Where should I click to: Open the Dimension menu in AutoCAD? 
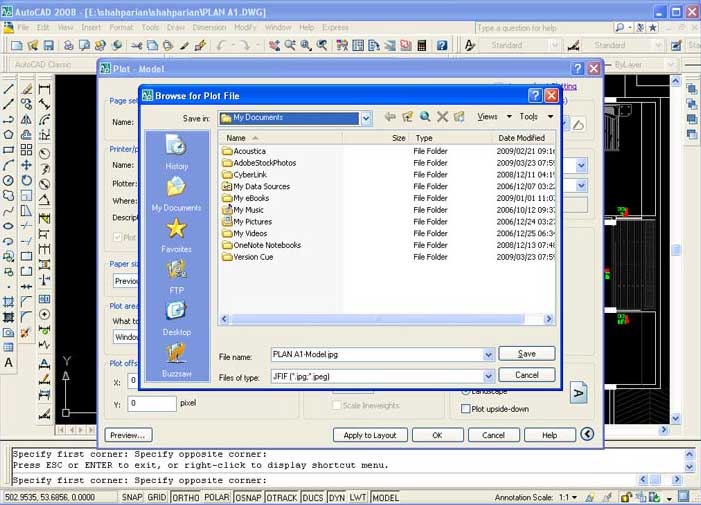click(x=209, y=27)
